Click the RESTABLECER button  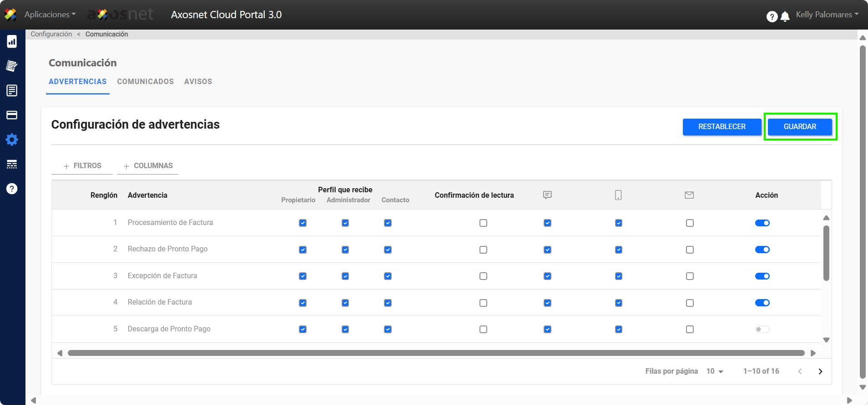pos(722,127)
